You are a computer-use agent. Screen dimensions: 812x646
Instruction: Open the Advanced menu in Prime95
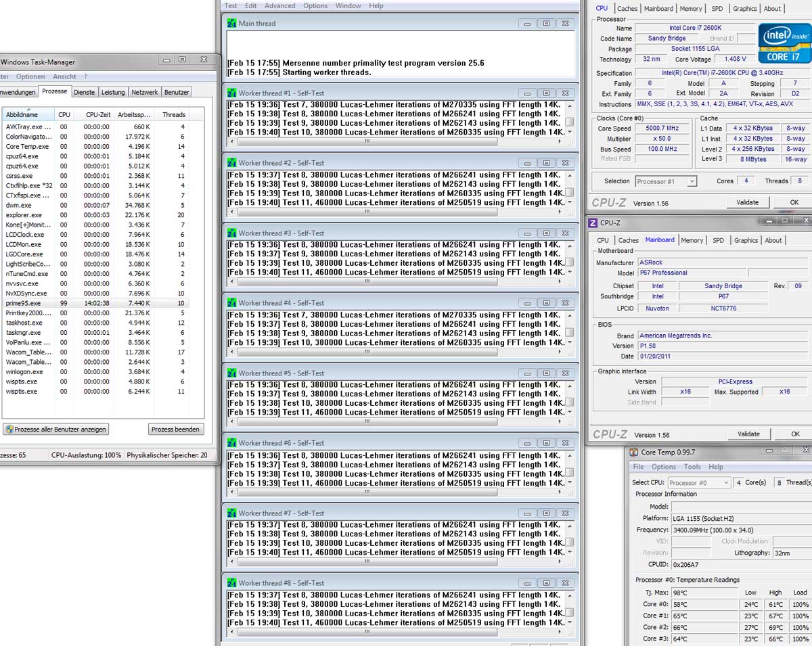pos(279,5)
